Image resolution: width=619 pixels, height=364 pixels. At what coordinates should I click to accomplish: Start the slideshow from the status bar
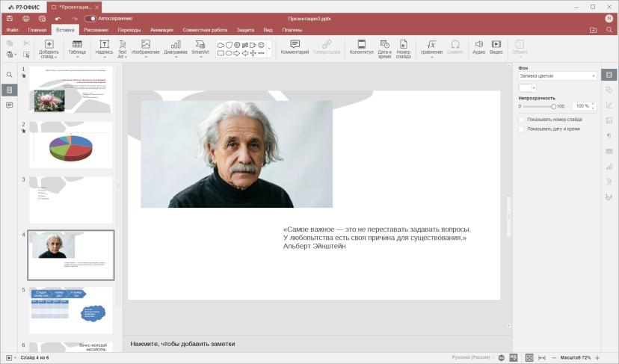click(x=9, y=358)
